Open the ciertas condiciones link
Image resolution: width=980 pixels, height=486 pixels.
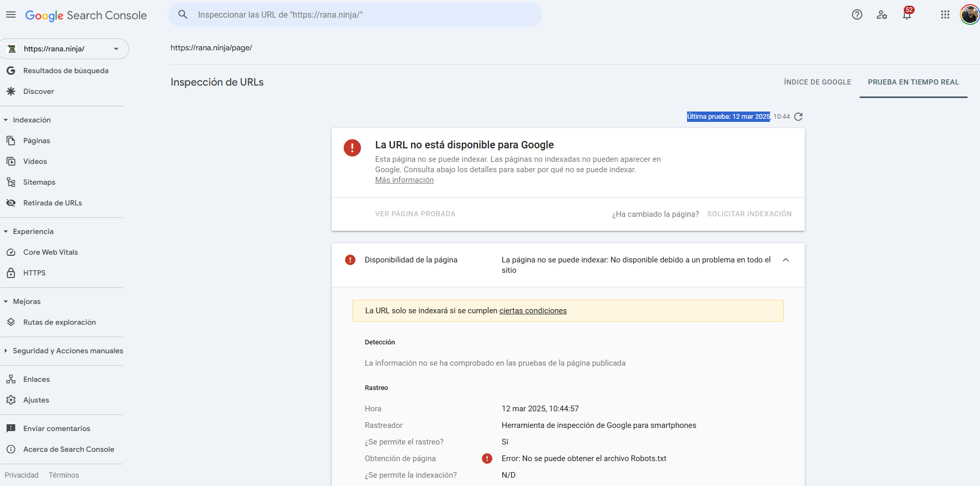(x=533, y=310)
